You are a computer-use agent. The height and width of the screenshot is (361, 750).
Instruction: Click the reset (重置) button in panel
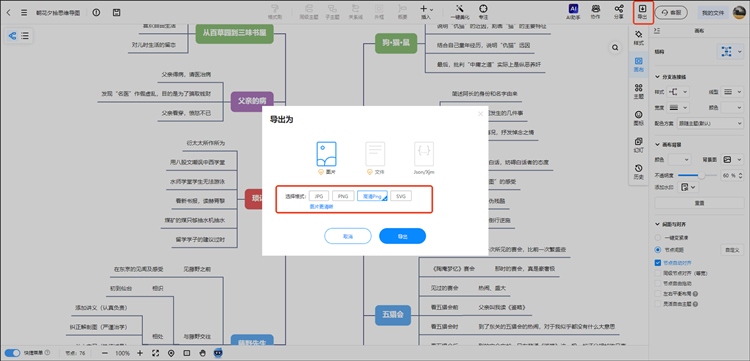[699, 203]
